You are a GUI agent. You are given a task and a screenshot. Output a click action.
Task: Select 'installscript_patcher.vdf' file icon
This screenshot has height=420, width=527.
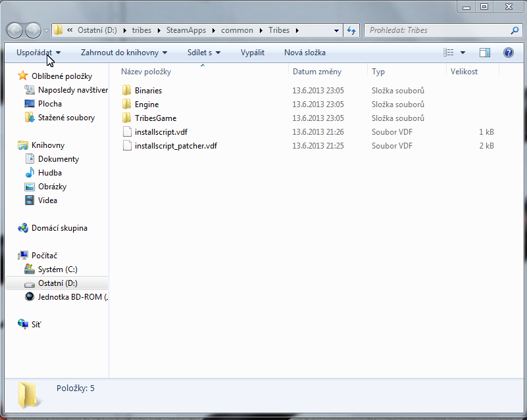point(127,145)
